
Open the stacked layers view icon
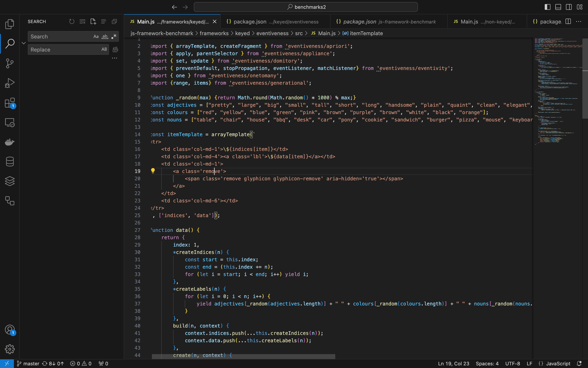pos(10,181)
